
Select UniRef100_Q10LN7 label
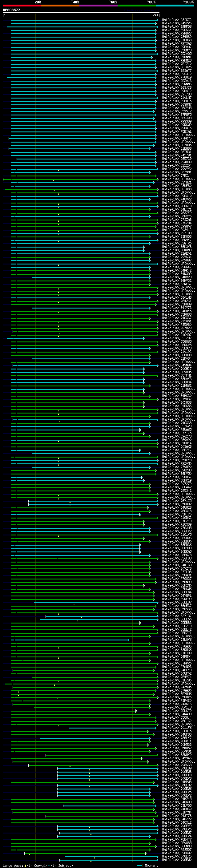[x=177, y=98]
